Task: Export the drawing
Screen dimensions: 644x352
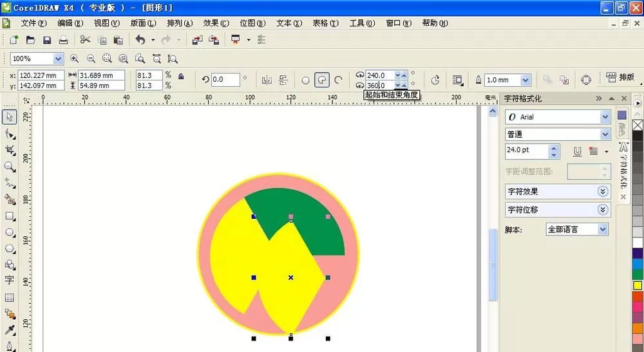Action: [214, 40]
